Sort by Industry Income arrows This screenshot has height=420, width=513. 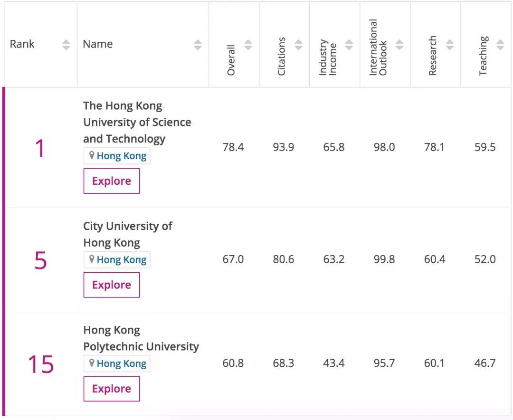tap(349, 45)
